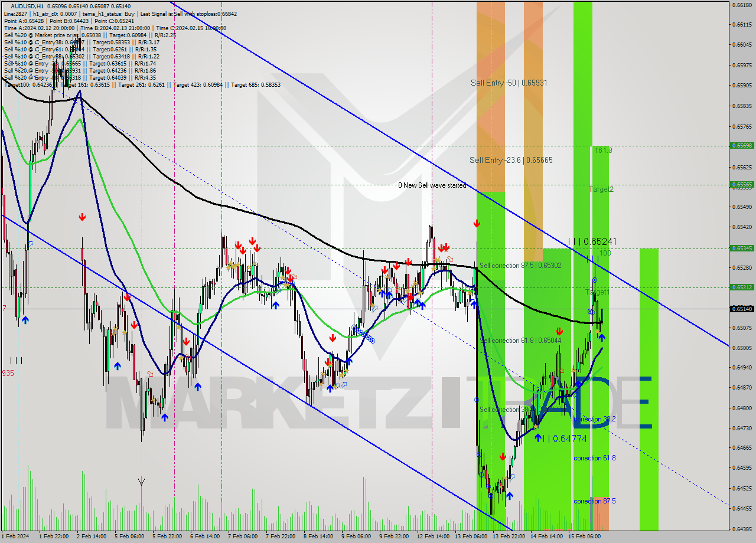Click the green price tag 0.65212
This screenshot has height=543, width=756.
click(742, 287)
